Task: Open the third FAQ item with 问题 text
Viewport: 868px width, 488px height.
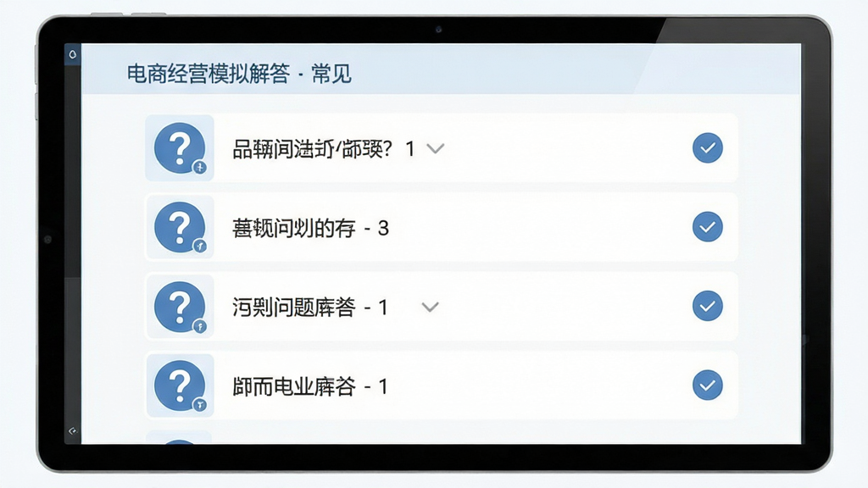Action: point(310,307)
